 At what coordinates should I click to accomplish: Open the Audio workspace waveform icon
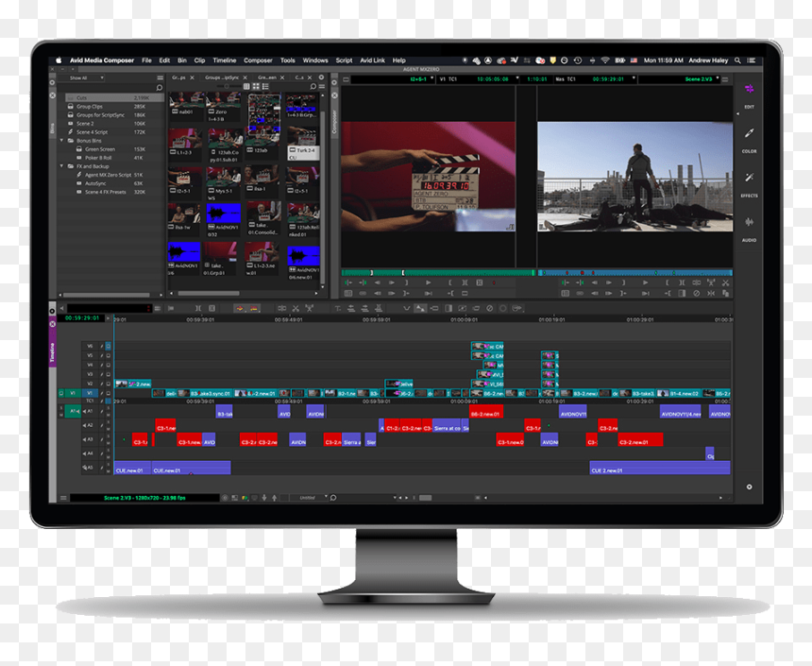click(x=749, y=222)
